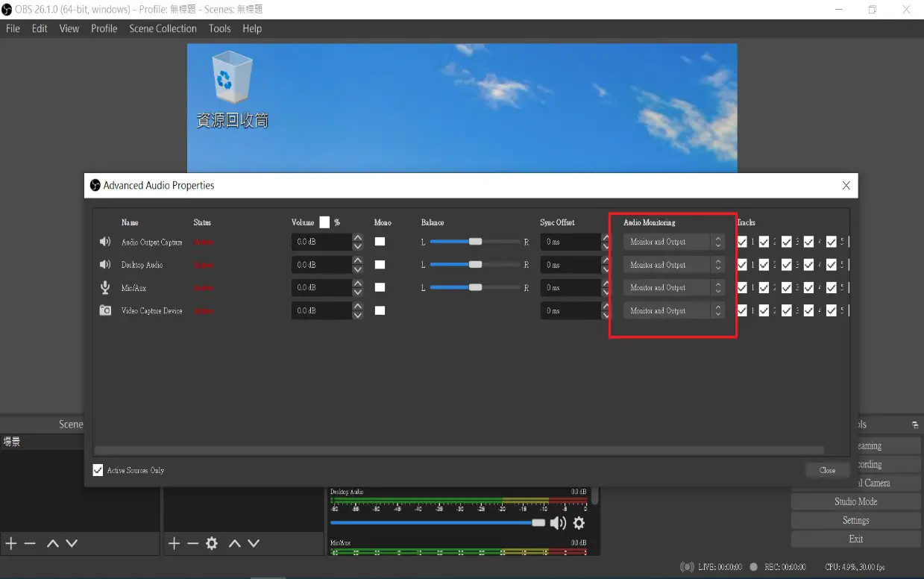Viewport: 924px width, 579px height.
Task: Uncheck Active Sources Only checkbox
Action: pyautogui.click(x=98, y=470)
